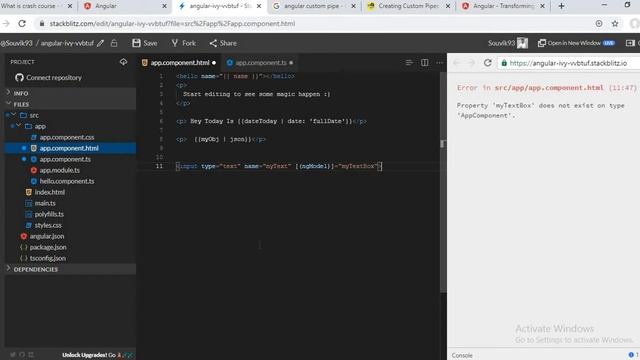Viewport: 640px width, 360px height.
Task: Reload the preview pane
Action: click(x=487, y=63)
